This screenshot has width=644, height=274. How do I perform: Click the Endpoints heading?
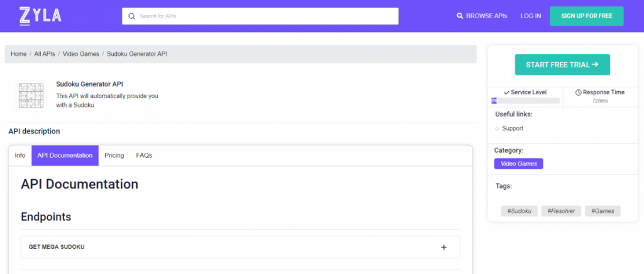(46, 217)
